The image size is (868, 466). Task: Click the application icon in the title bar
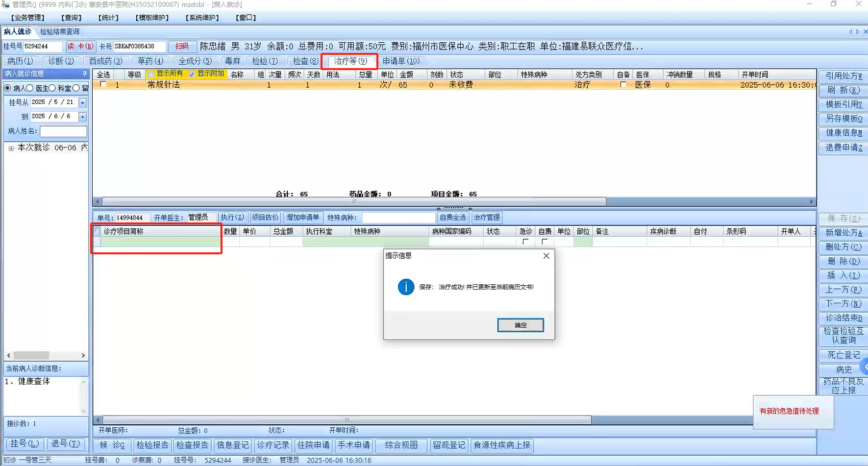(x=5, y=4)
